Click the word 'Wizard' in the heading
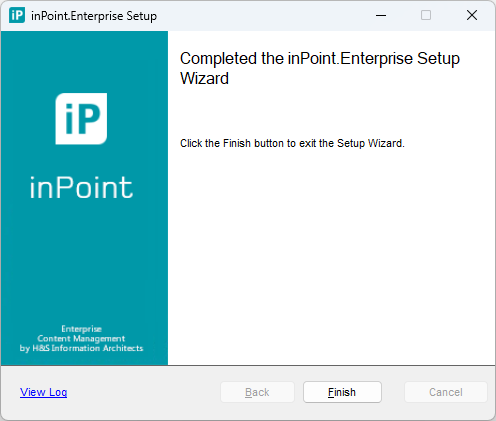Image resolution: width=496 pixels, height=421 pixels. 204,79
